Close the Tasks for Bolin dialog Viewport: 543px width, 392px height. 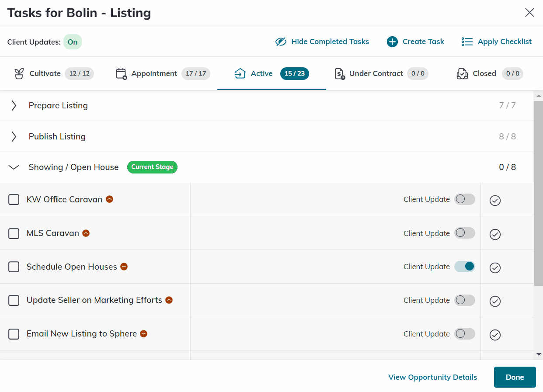[x=529, y=13]
